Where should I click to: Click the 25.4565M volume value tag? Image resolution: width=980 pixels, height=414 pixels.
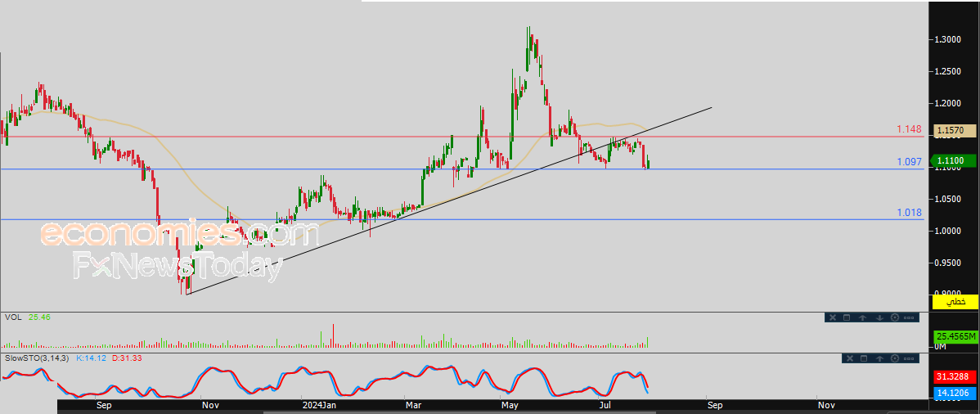pyautogui.click(x=955, y=336)
